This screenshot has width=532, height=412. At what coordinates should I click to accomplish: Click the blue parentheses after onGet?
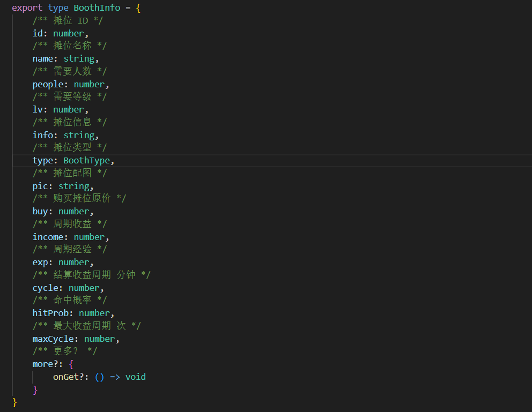[99, 377]
